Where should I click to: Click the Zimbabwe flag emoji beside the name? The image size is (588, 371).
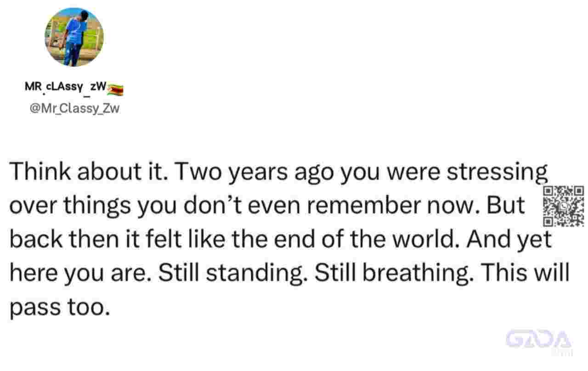click(115, 90)
